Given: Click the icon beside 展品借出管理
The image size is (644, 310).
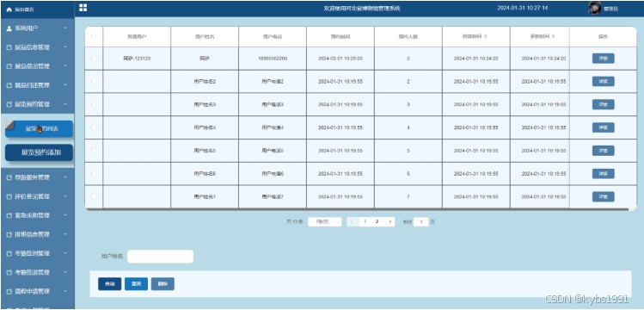Looking at the screenshot, I should click(x=9, y=66).
